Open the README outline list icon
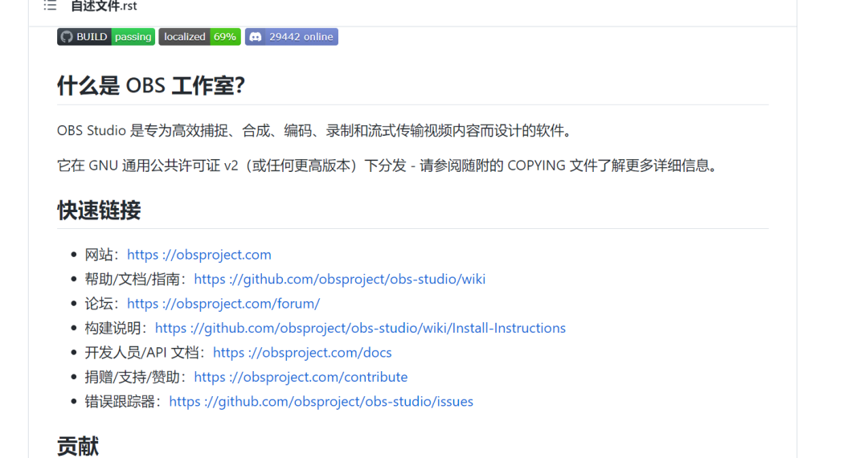868x458 pixels. [50, 6]
